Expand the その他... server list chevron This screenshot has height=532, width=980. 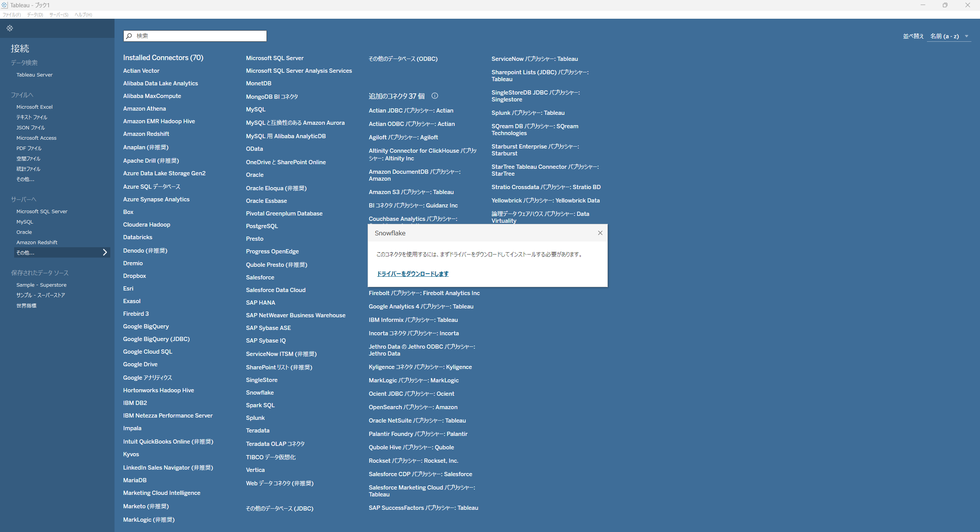(x=105, y=253)
